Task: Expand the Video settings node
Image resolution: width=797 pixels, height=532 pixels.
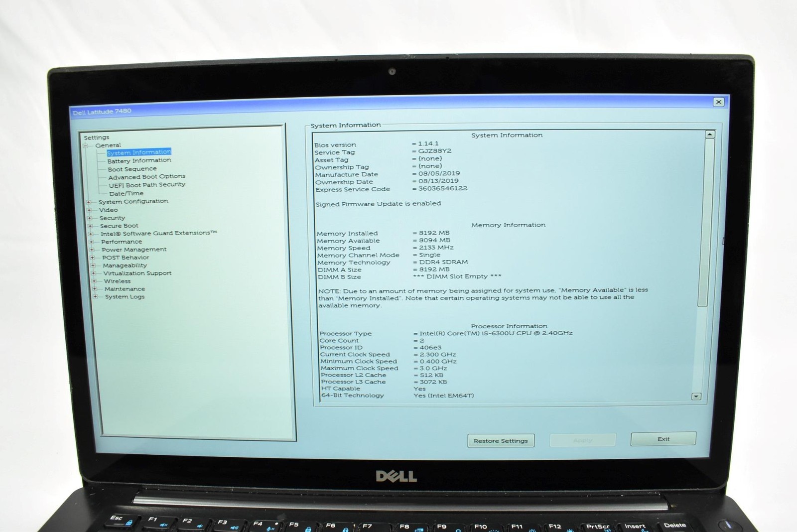Action: pos(89,210)
